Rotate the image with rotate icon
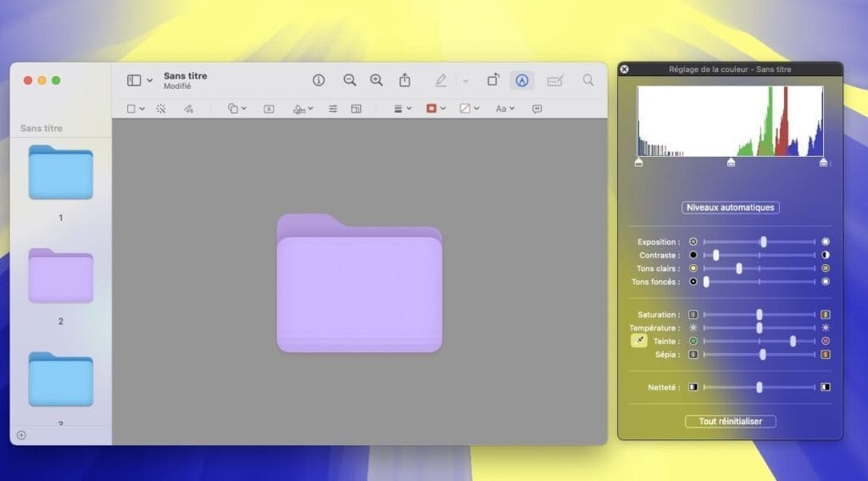 pos(492,80)
